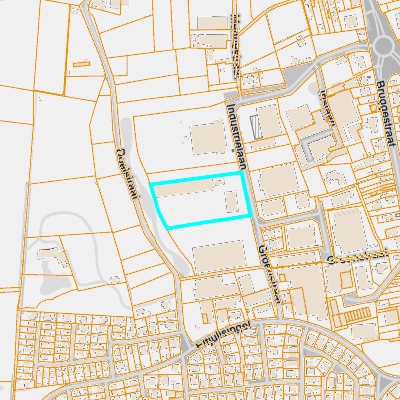Click the small square building inside the highlighted parcel
Screen dimensions: 400x400
click(x=232, y=201)
